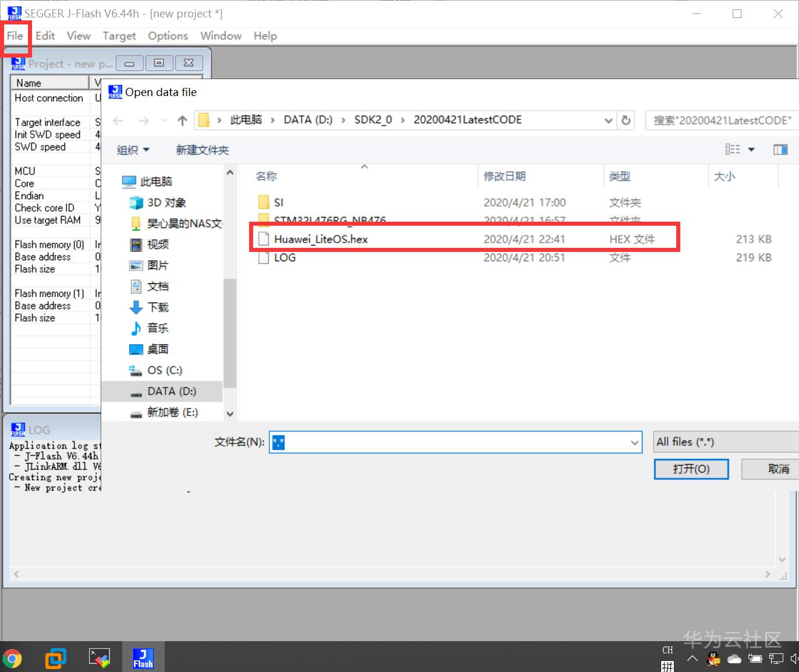Select the SI folder
The width and height of the screenshot is (799, 672).
[279, 202]
